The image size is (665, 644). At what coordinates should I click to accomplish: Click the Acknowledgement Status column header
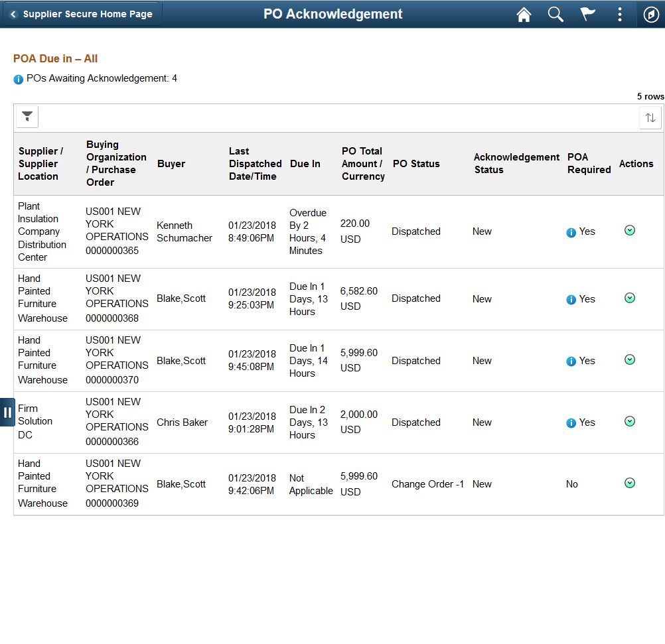[516, 163]
